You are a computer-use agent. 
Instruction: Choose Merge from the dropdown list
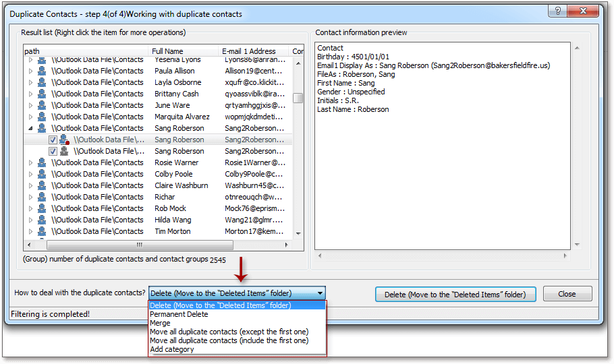[x=160, y=324]
